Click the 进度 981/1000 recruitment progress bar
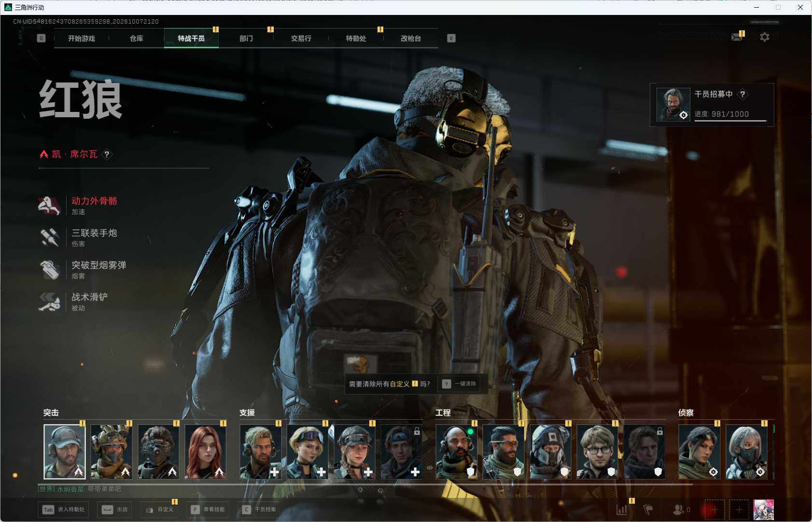Screen dimensions: 812x522 tap(730, 120)
